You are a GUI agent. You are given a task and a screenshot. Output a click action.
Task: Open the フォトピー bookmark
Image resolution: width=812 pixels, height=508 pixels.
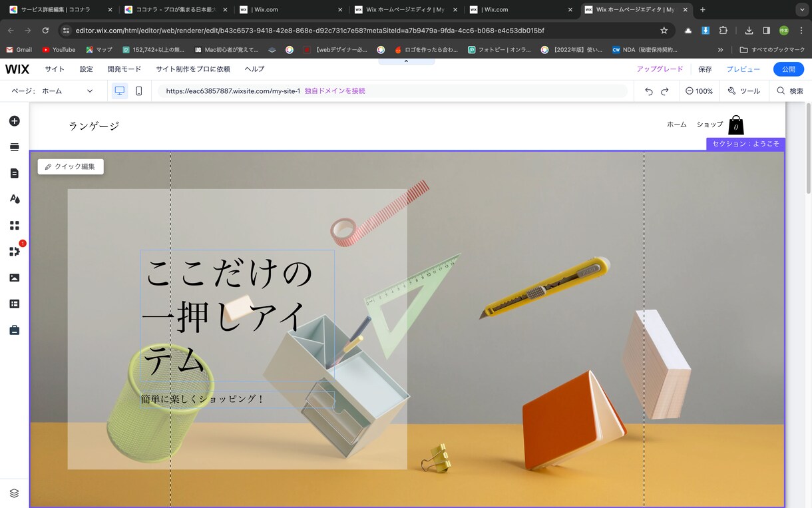tap(501, 50)
